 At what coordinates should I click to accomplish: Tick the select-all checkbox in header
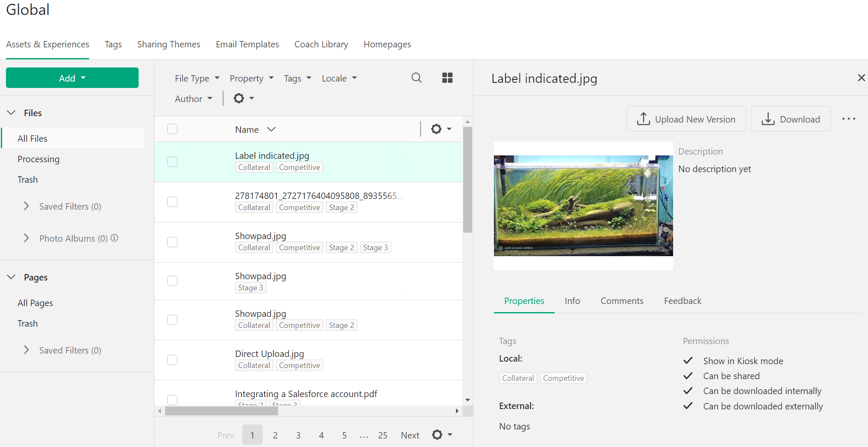click(172, 129)
